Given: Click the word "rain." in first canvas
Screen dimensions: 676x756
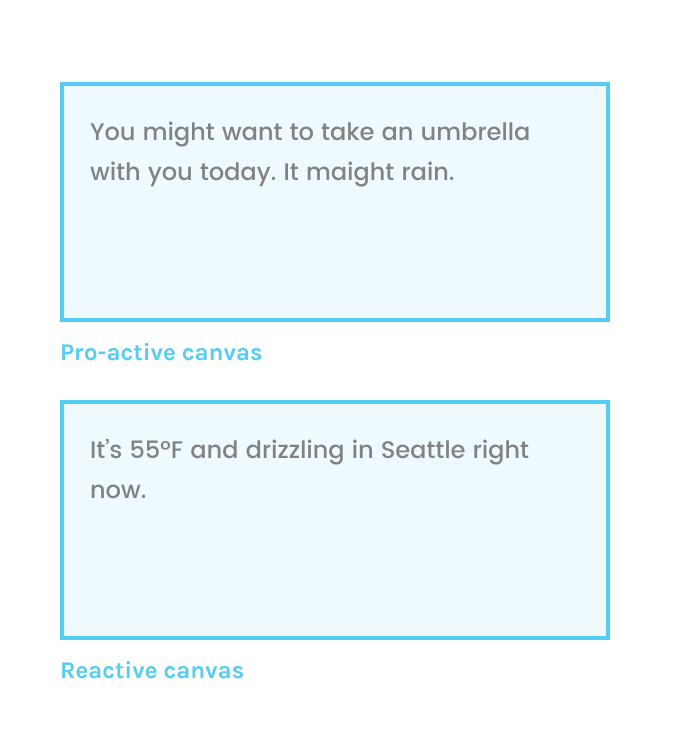Looking at the screenshot, I should [428, 172].
